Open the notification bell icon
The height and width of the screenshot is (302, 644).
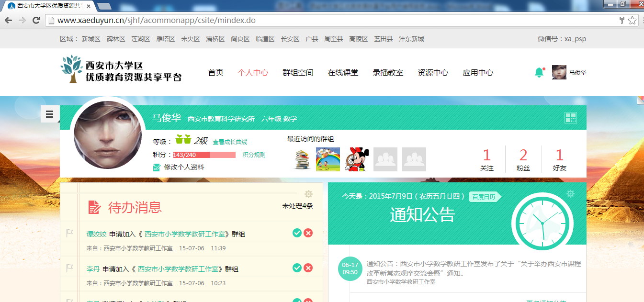(540, 72)
